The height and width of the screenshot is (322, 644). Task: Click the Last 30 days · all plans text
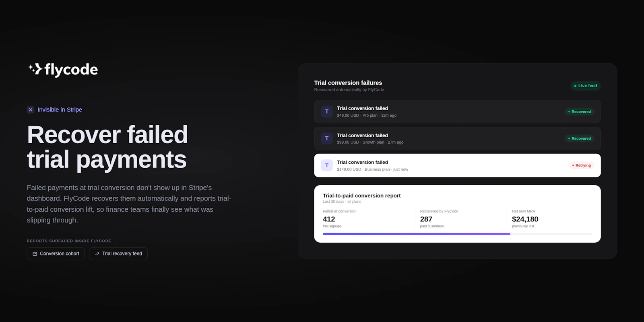click(342, 202)
